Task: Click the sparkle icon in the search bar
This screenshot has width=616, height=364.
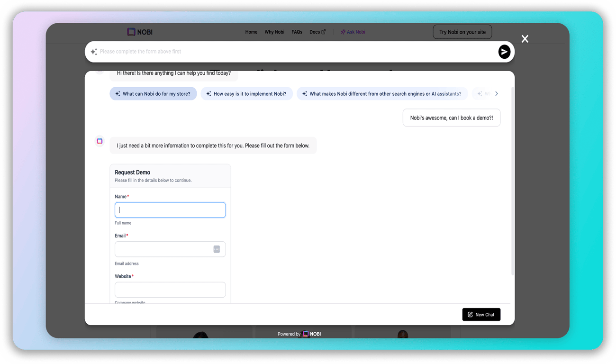Action: coord(94,52)
